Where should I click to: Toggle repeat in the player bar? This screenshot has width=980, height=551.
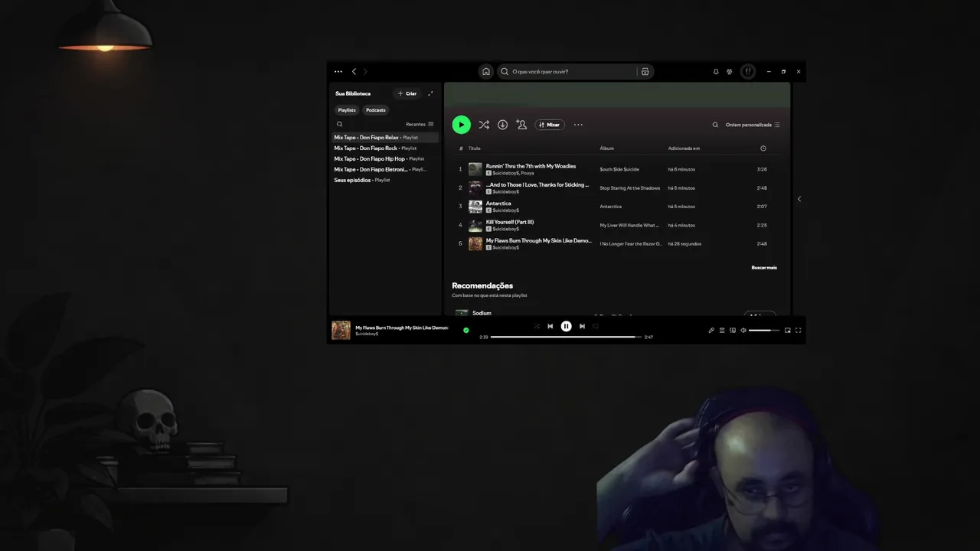click(x=595, y=326)
